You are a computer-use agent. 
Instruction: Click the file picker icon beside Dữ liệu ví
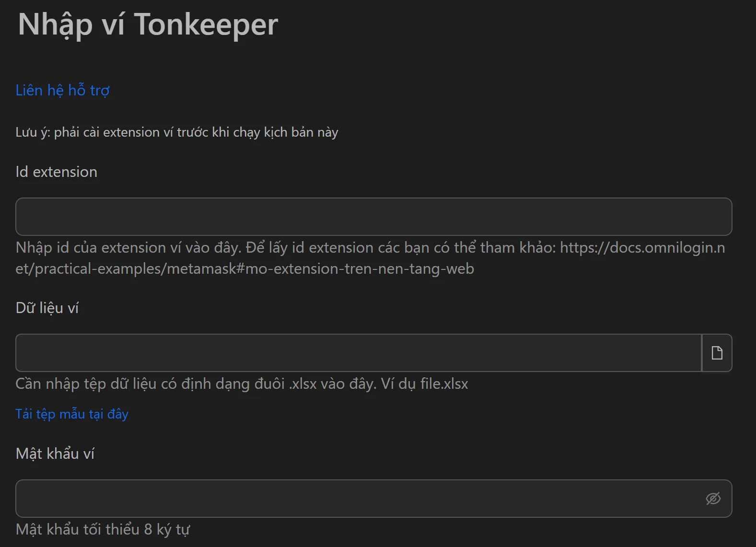tap(717, 353)
